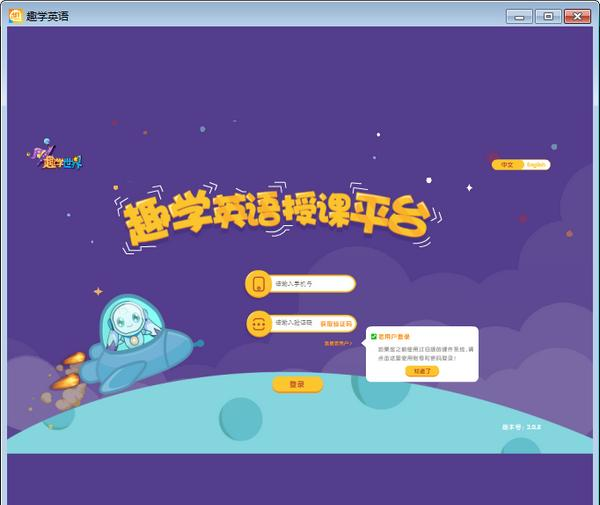Switch language to 中文
The height and width of the screenshot is (505, 600).
point(507,165)
